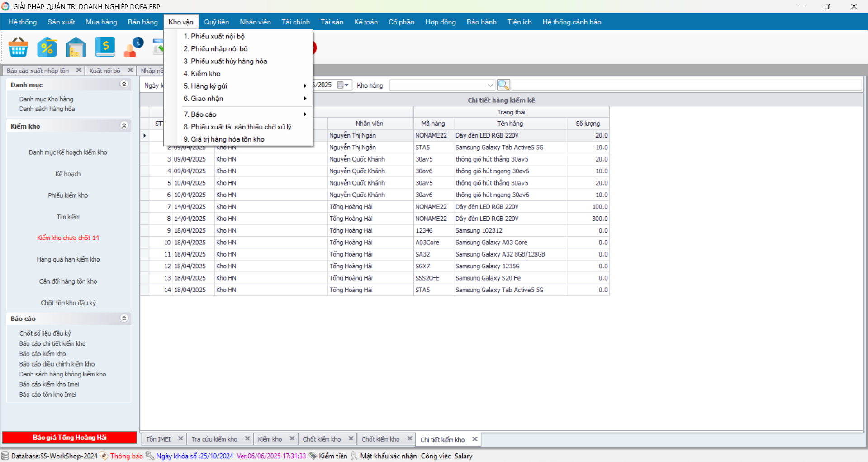Viewport: 868px width, 462px height.
Task: Click the Mã hàng column header
Action: 433,124
